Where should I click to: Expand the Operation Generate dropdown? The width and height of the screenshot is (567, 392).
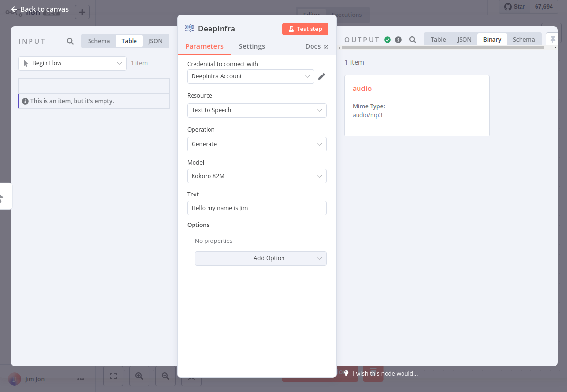click(x=257, y=144)
